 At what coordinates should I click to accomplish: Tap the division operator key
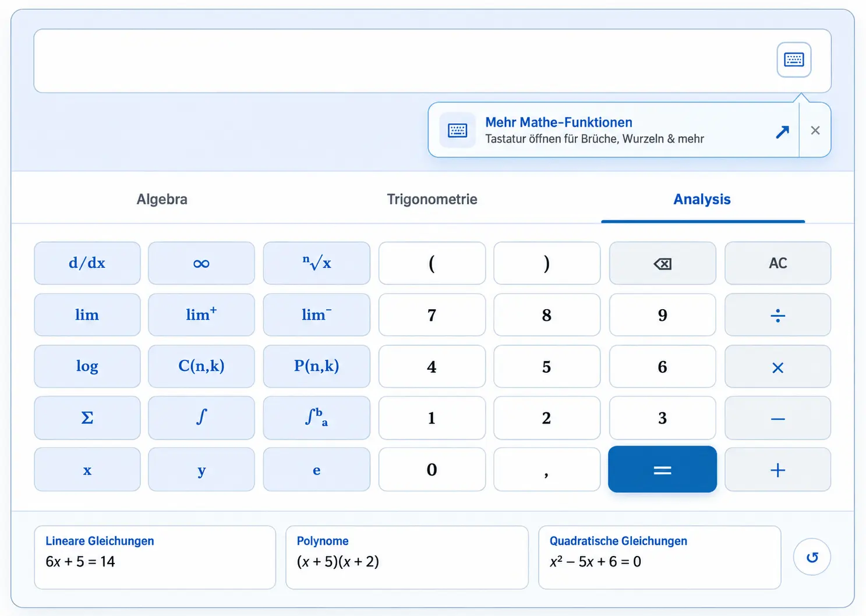click(x=778, y=315)
